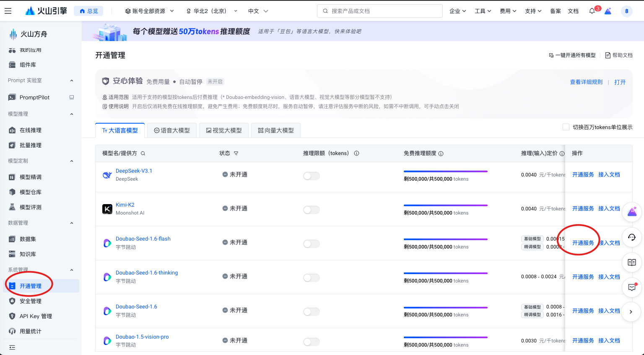The image size is (644, 355).
Task: Click the 模型评测 flask icon
Action: pos(12,207)
